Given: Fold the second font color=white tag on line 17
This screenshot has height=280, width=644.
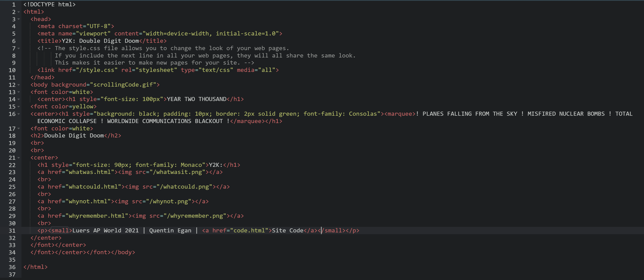Looking at the screenshot, I should pos(19,129).
